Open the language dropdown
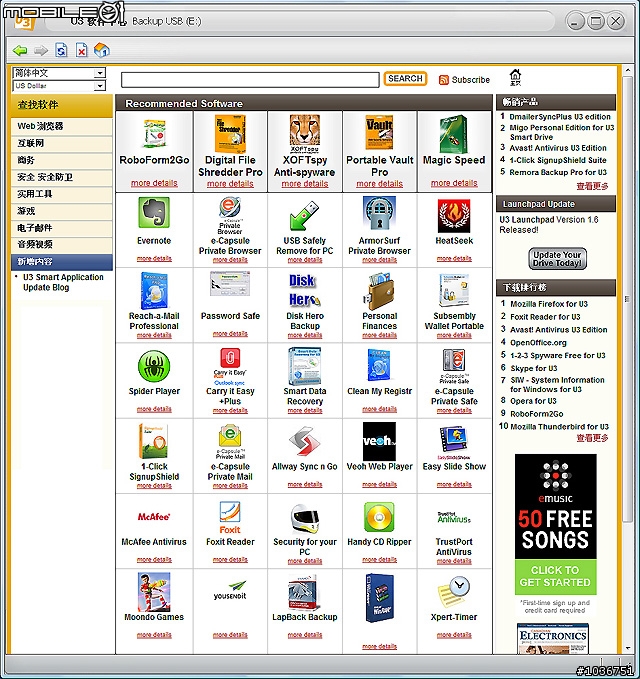This screenshot has width=640, height=679. [x=59, y=73]
